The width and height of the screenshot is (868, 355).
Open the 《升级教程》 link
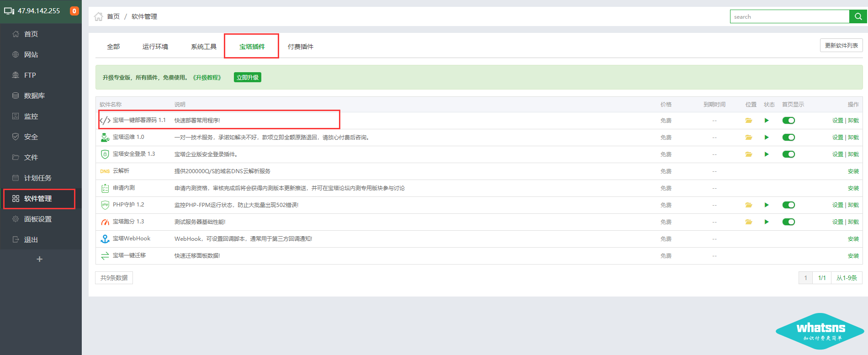point(207,78)
